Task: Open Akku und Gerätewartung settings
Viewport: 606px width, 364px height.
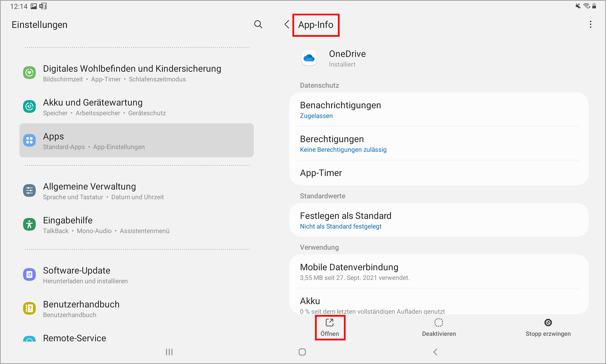Action: pyautogui.click(x=137, y=107)
